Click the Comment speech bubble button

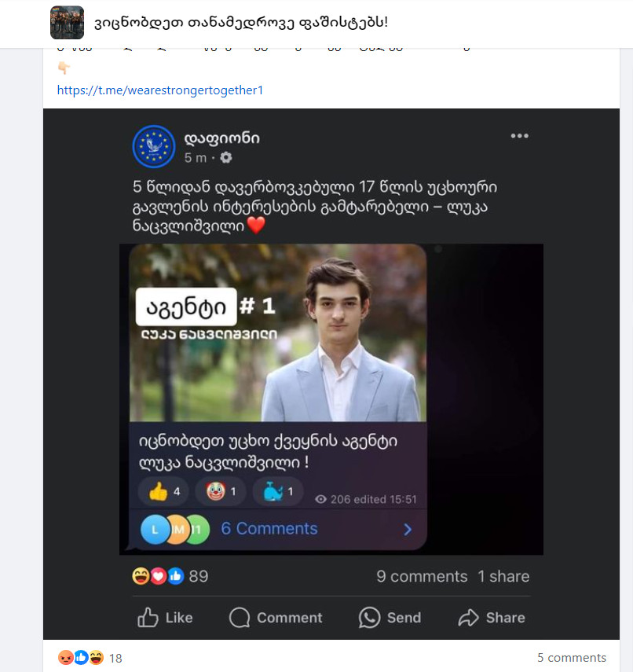[276, 618]
